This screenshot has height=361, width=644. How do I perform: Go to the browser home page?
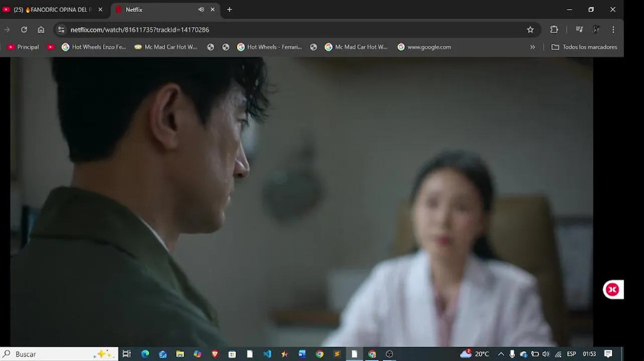[41, 30]
